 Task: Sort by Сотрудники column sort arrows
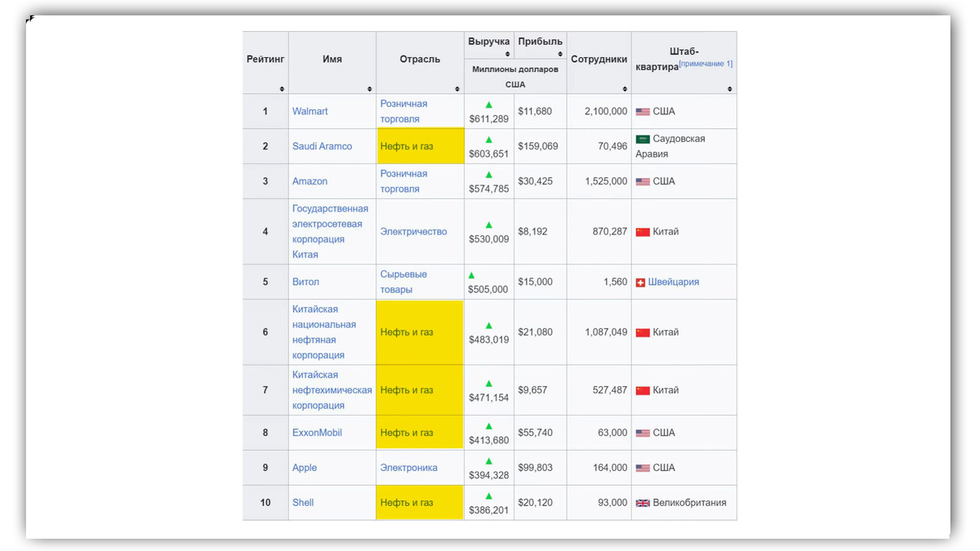click(x=625, y=89)
